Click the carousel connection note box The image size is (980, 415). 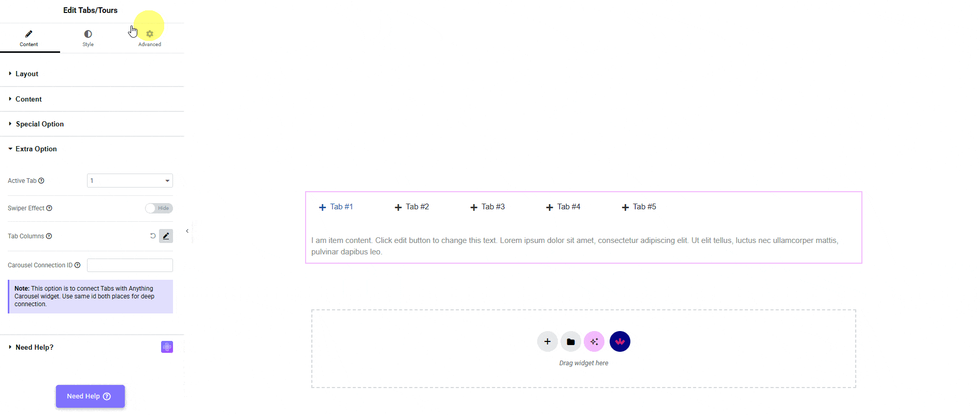click(x=91, y=296)
